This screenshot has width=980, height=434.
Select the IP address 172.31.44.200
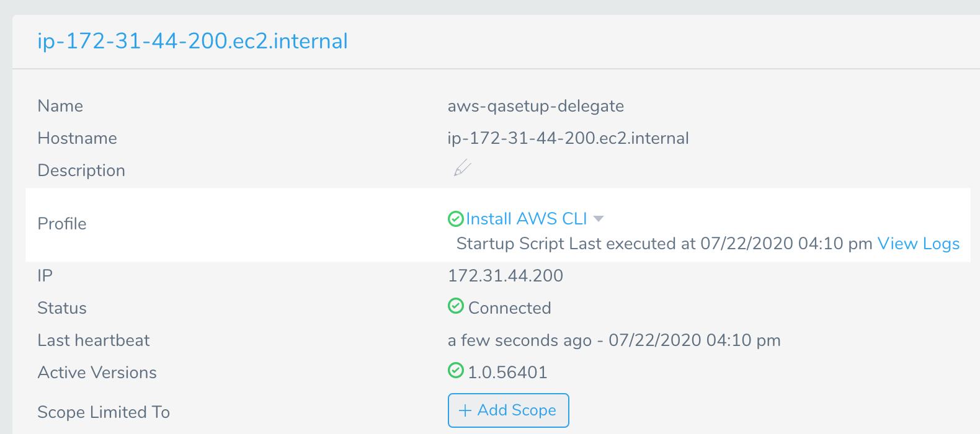506,275
